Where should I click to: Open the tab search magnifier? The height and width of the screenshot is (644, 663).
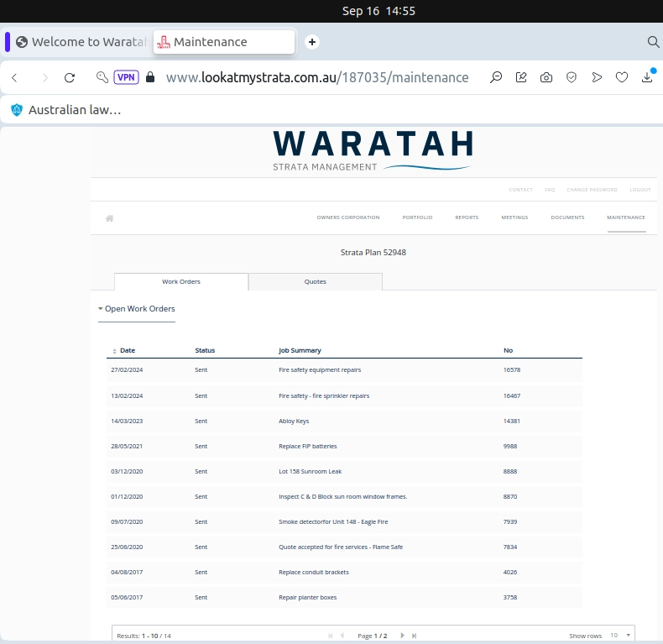tap(653, 42)
